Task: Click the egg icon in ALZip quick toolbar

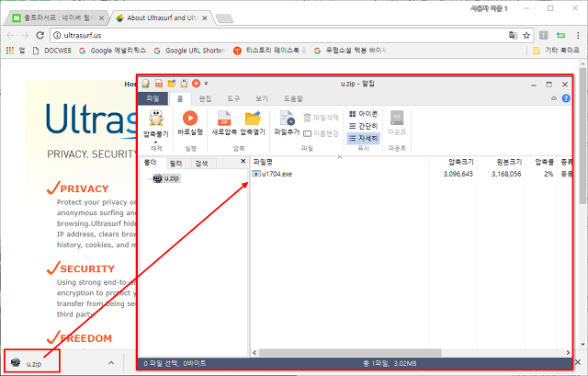Action: coord(146,84)
